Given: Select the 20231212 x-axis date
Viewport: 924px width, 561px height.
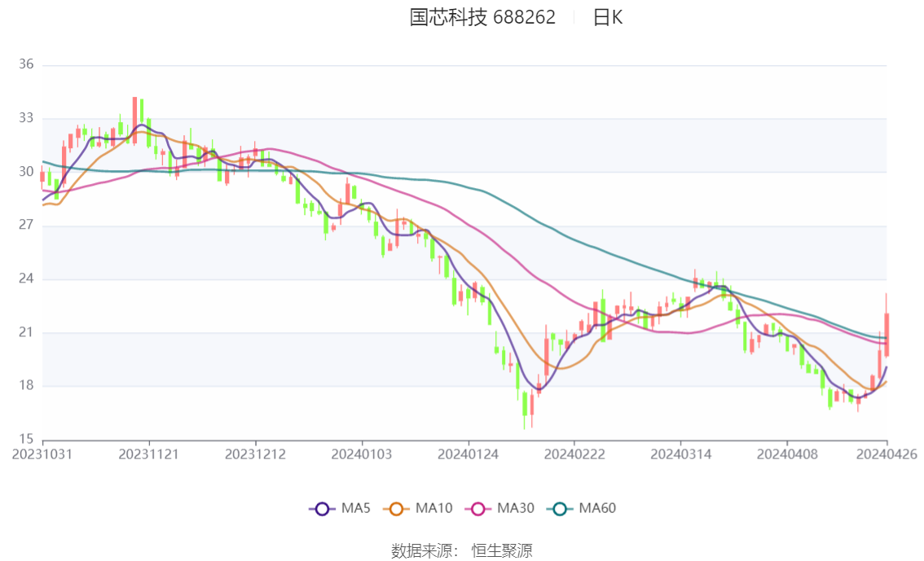Looking at the screenshot, I should pyautogui.click(x=255, y=454).
